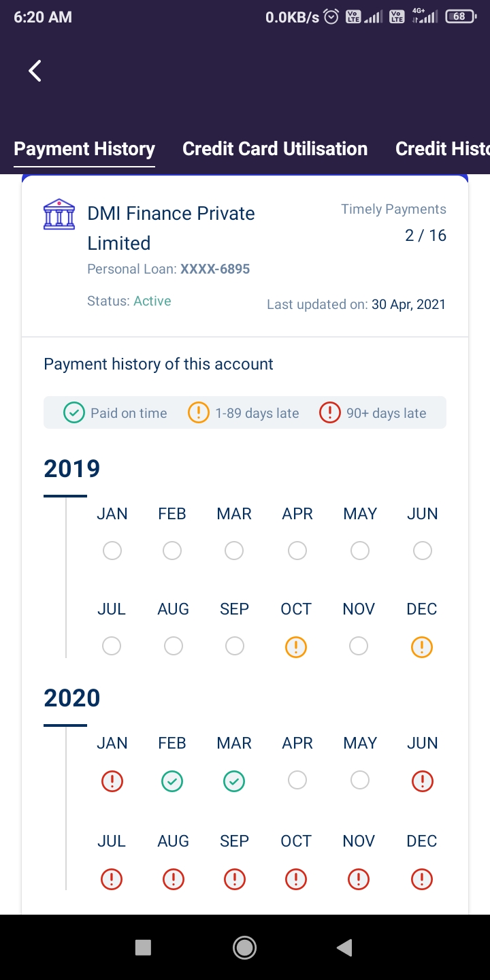
Task: Tap the Timely Payments 2 / 16 score
Action: (425, 235)
